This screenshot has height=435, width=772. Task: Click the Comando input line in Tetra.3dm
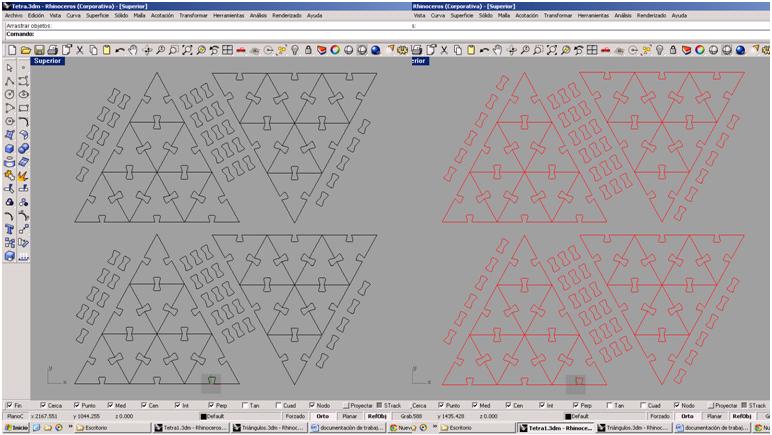click(207, 34)
